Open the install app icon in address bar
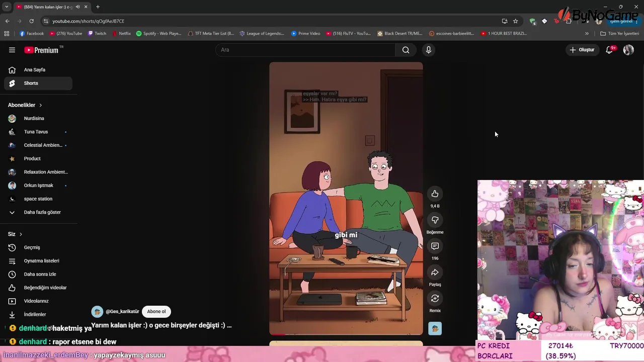This screenshot has width=644, height=362. (505, 21)
